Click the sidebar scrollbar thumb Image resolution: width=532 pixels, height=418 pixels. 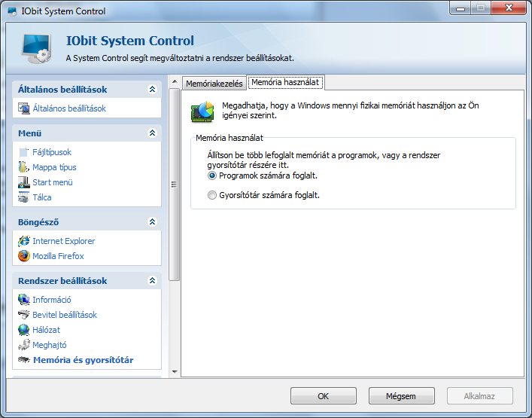tap(175, 185)
